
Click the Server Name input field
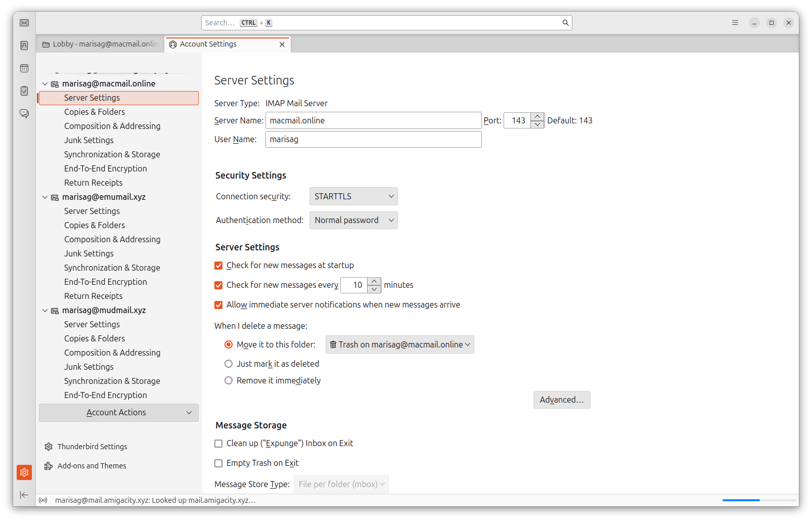(x=373, y=120)
